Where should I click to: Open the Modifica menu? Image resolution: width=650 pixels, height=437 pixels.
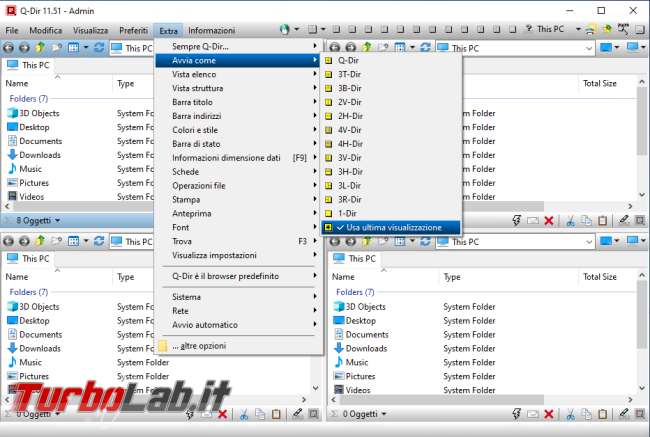46,30
